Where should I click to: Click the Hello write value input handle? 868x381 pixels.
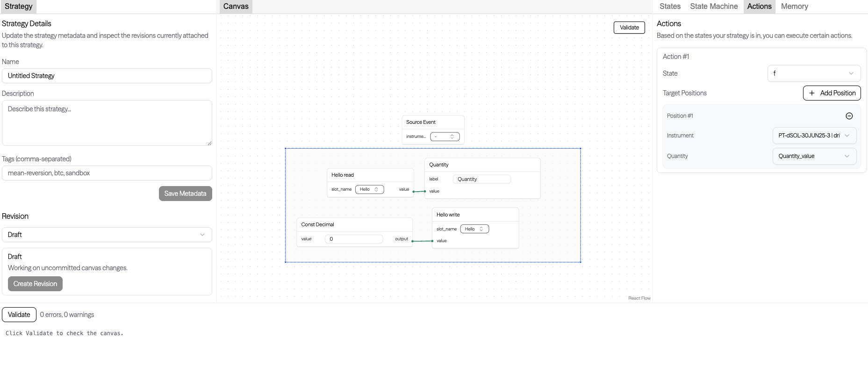[x=432, y=241]
